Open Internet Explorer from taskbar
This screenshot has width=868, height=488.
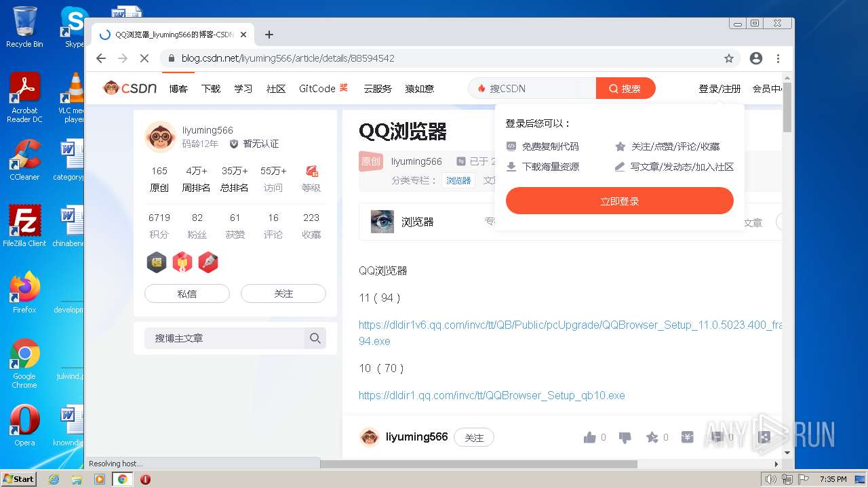pos(54,479)
